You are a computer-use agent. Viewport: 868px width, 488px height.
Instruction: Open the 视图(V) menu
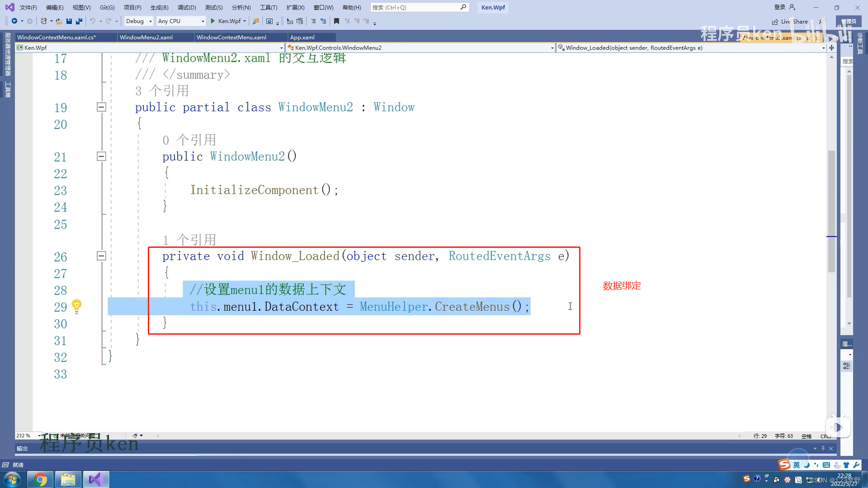[81, 7]
